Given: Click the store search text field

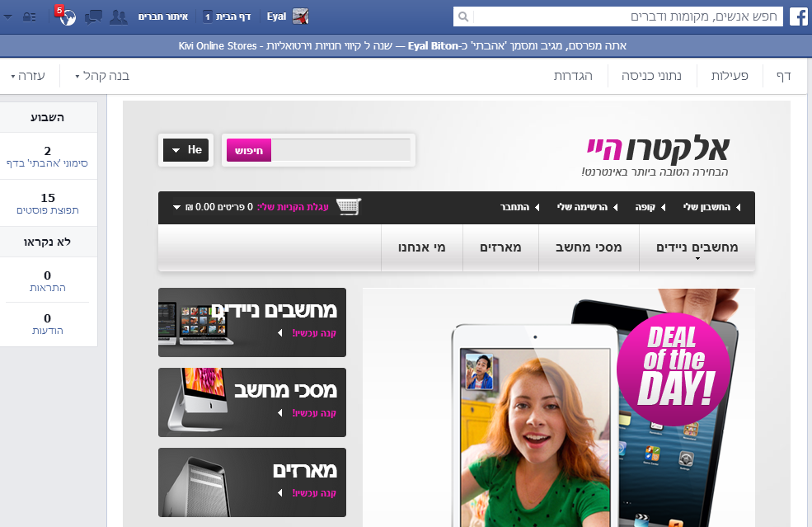Looking at the screenshot, I should [x=340, y=150].
